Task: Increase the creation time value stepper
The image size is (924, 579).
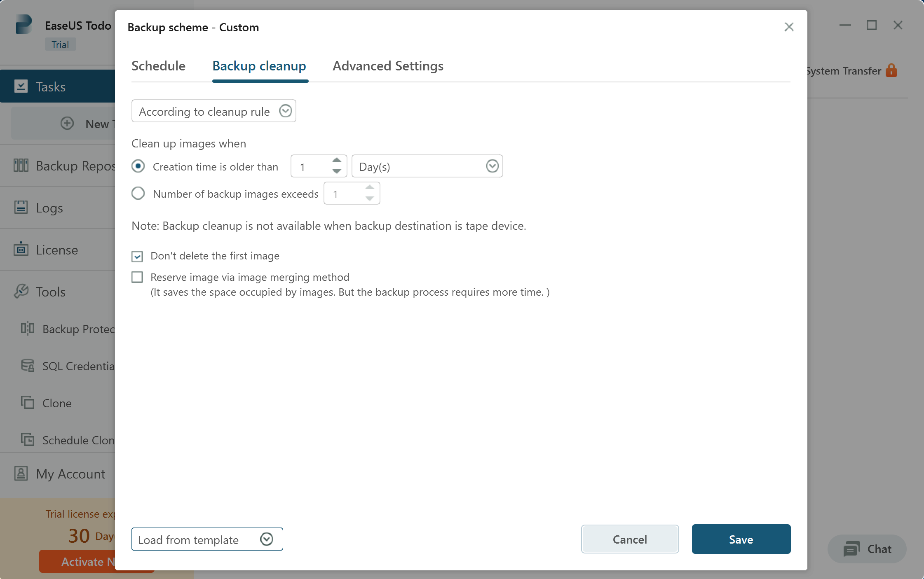Action: (337, 160)
